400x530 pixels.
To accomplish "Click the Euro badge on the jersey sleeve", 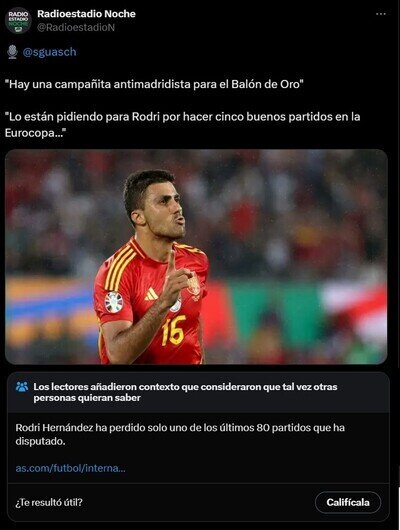I will [x=114, y=302].
